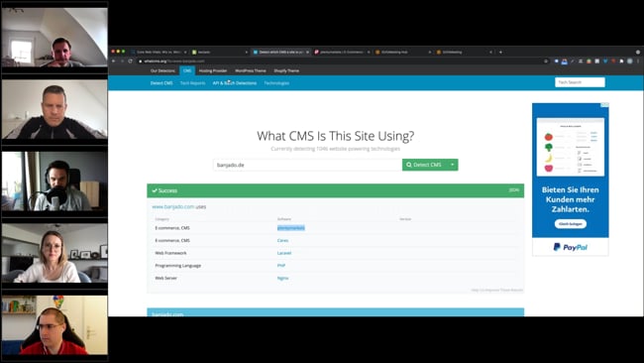The width and height of the screenshot is (644, 363).
Task: Switch to the plentymarkets E-Commerce tab
Action: tap(342, 53)
